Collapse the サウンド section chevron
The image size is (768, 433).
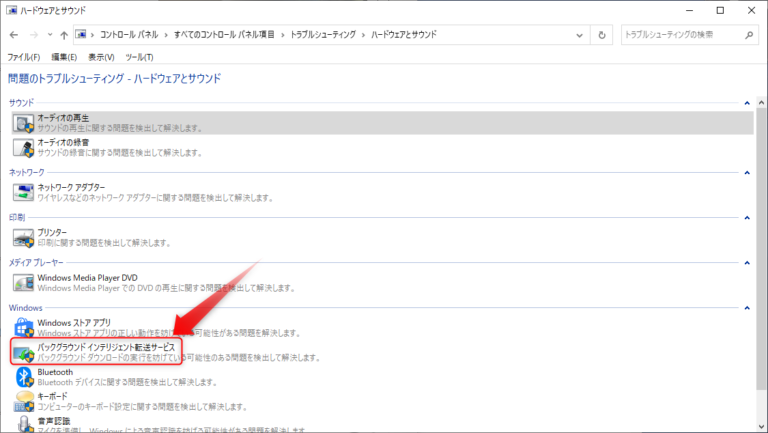(x=746, y=103)
